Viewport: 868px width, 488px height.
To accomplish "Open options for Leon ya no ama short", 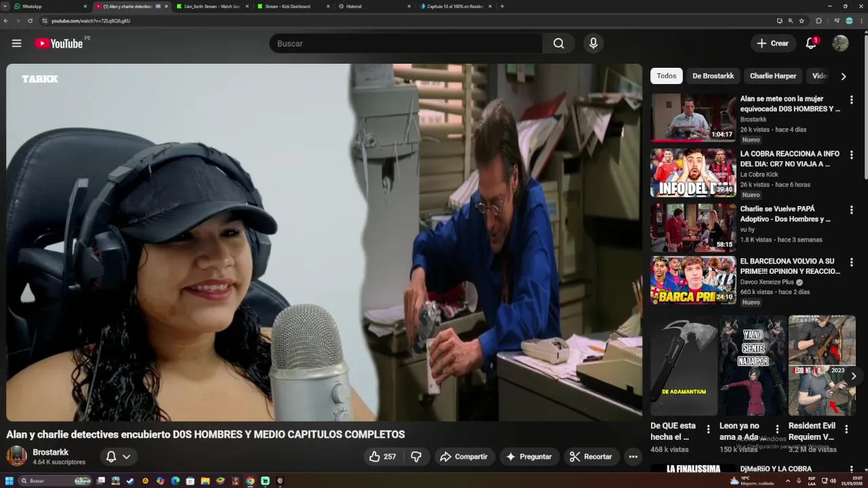I will click(x=777, y=429).
